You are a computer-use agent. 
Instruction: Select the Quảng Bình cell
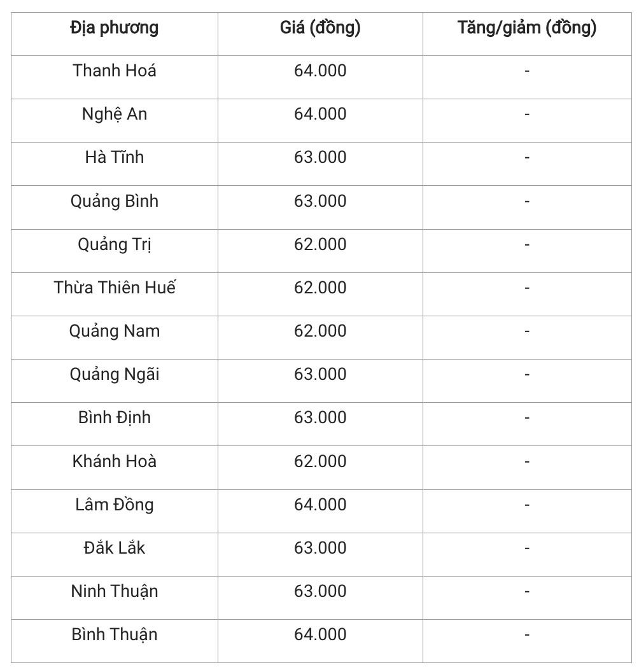pos(115,201)
